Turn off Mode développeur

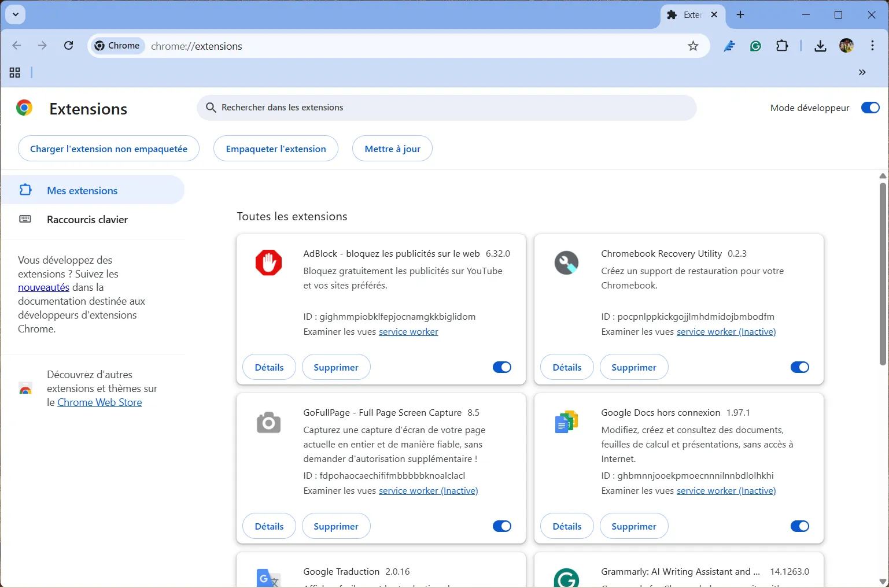click(870, 108)
